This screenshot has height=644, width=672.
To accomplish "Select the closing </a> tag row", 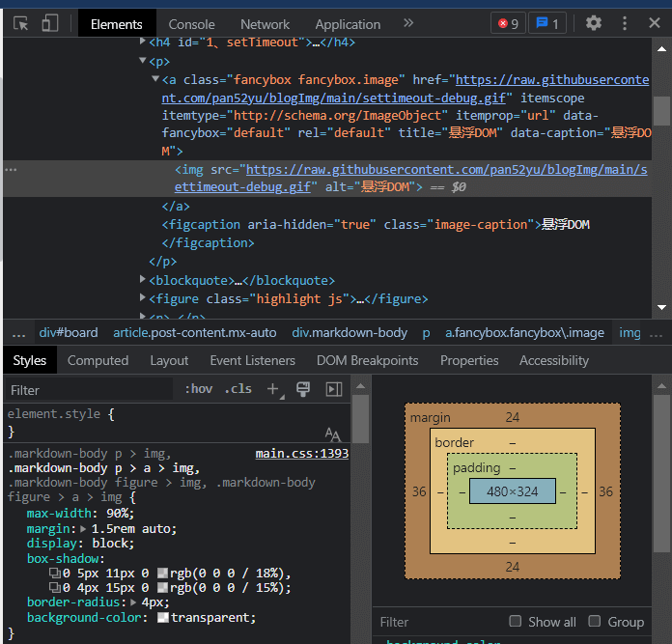I will [x=176, y=207].
